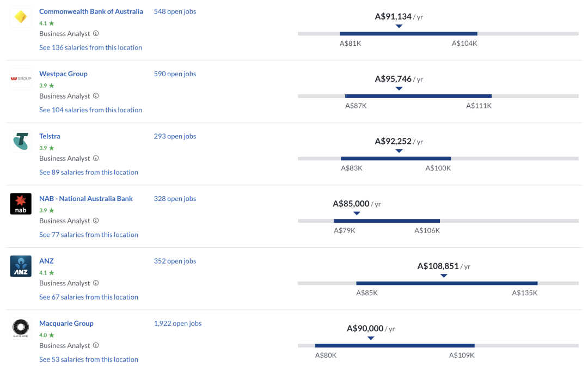Click the Macquarie Group A$90,000 salary figure
Screen dimensions: 588x366
pyautogui.click(x=365, y=328)
